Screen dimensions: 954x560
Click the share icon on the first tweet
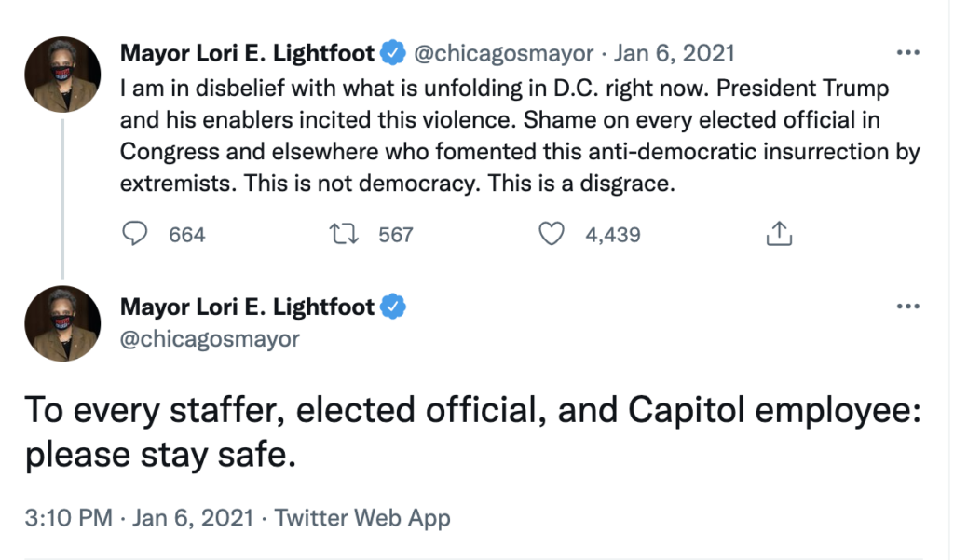778,234
